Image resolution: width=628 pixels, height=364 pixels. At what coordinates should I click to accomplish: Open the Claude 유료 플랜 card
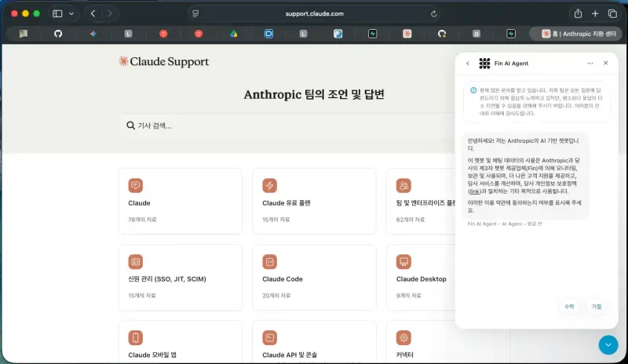click(314, 201)
